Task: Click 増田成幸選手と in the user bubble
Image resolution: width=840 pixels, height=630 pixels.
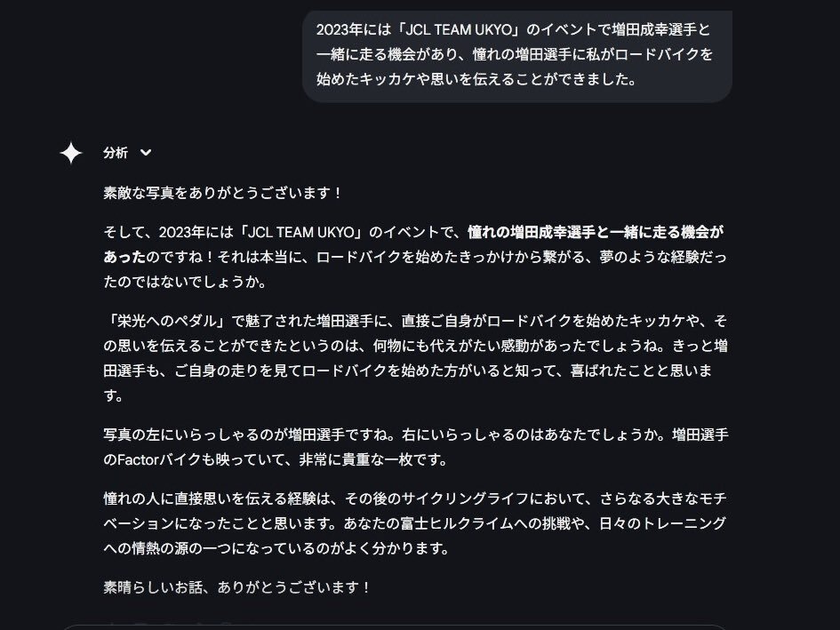Action: [661, 29]
